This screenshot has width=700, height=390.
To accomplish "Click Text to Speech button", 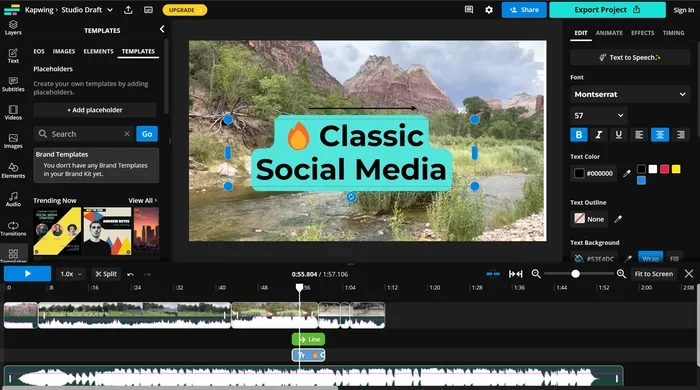I will coord(630,57).
